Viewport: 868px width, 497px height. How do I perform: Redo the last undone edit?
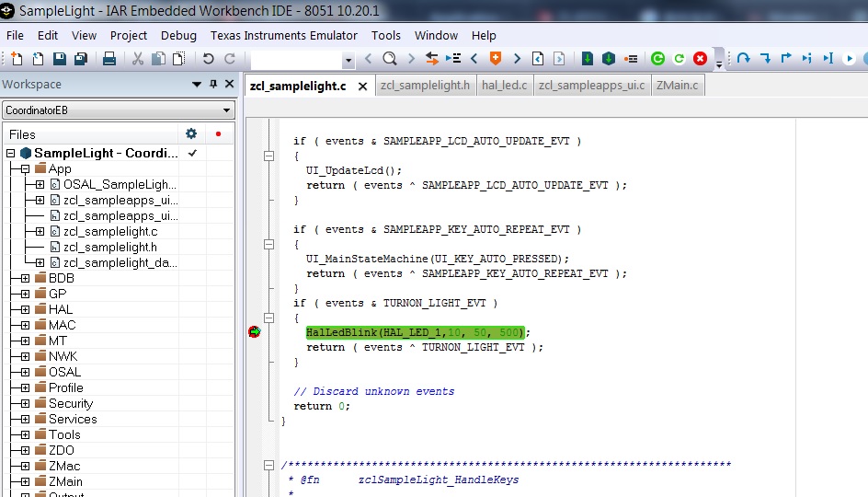coord(230,58)
